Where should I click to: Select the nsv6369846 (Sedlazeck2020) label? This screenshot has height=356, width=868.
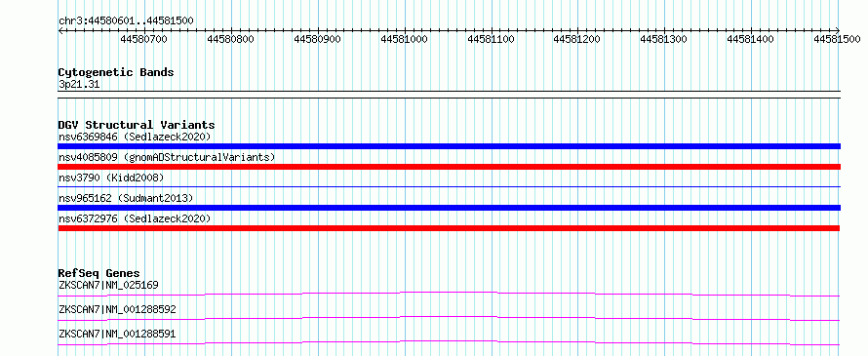[135, 137]
